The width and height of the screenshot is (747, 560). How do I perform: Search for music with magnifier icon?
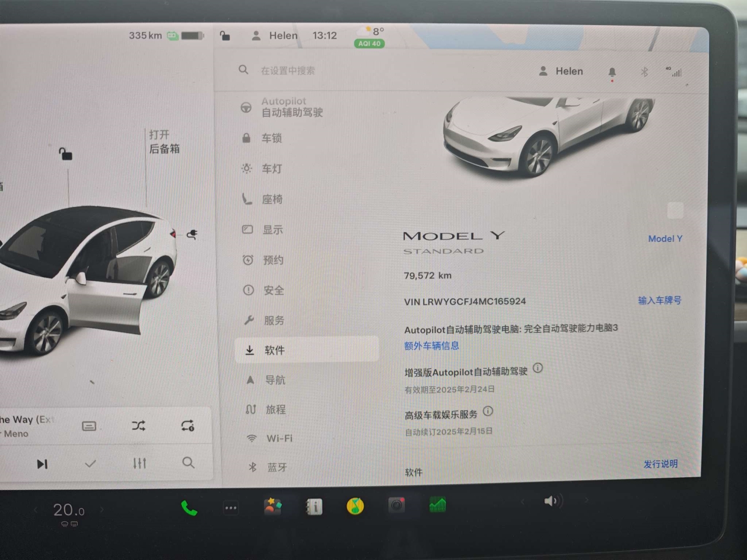pyautogui.click(x=188, y=463)
